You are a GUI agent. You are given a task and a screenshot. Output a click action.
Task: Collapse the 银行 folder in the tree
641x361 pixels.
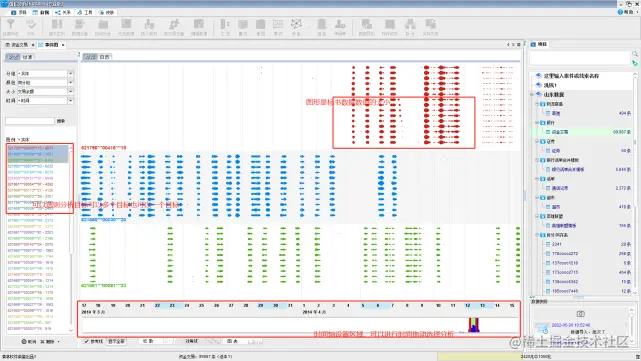[x=537, y=123]
